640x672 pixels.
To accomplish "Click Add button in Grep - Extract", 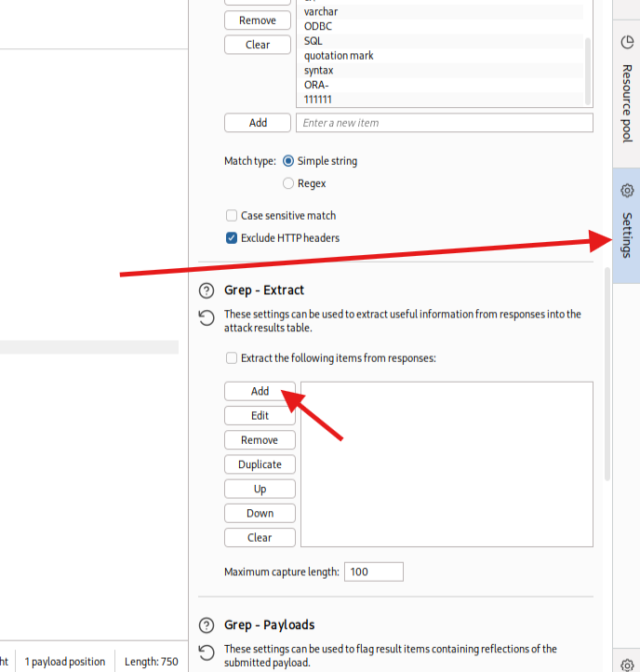I will coord(260,392).
